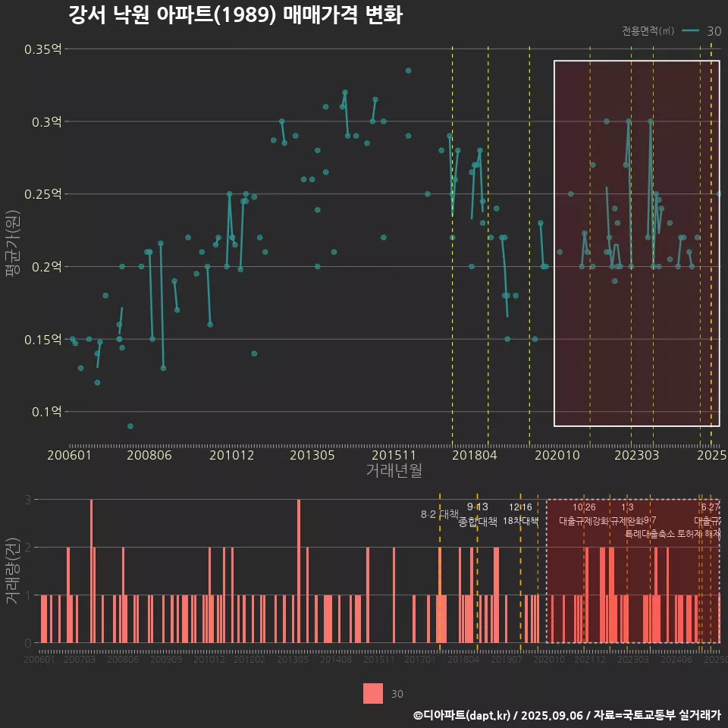Click the 0.1억 price axis label
The height and width of the screenshot is (728, 728).
(46, 412)
